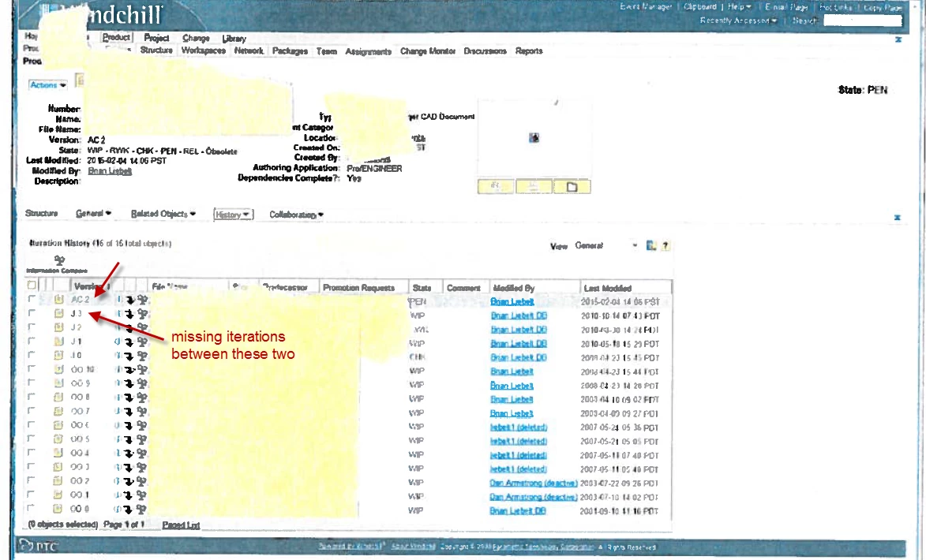
Task: Expand the General dropdown menu
Action: 93,214
